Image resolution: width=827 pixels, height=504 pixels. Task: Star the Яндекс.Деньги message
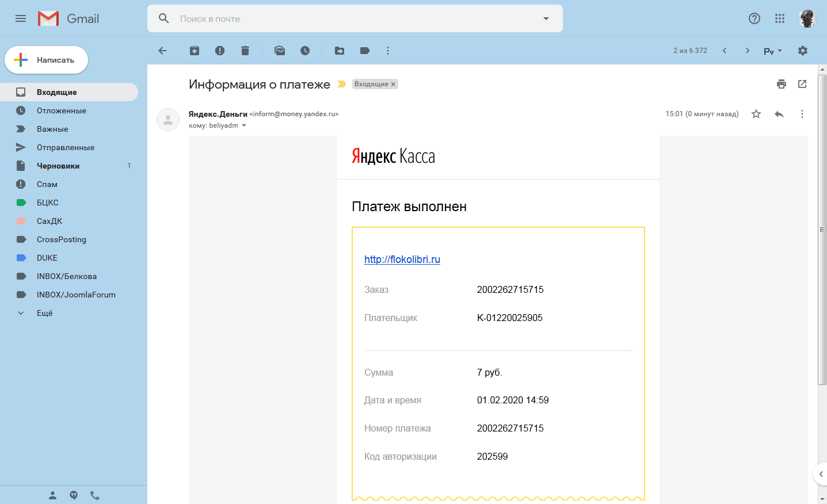point(756,114)
